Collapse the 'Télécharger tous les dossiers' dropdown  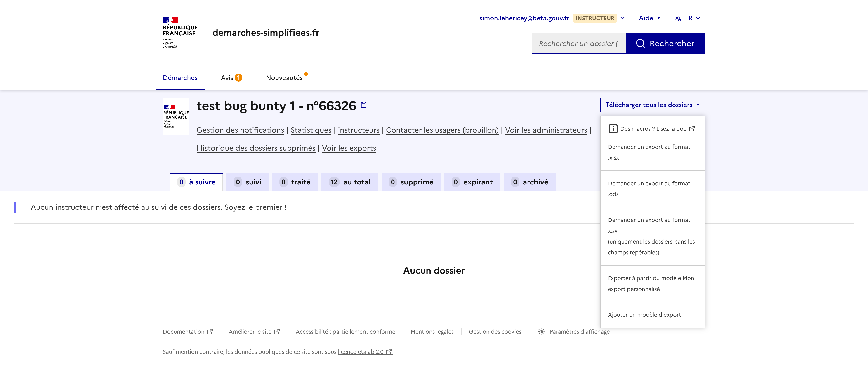tap(652, 105)
